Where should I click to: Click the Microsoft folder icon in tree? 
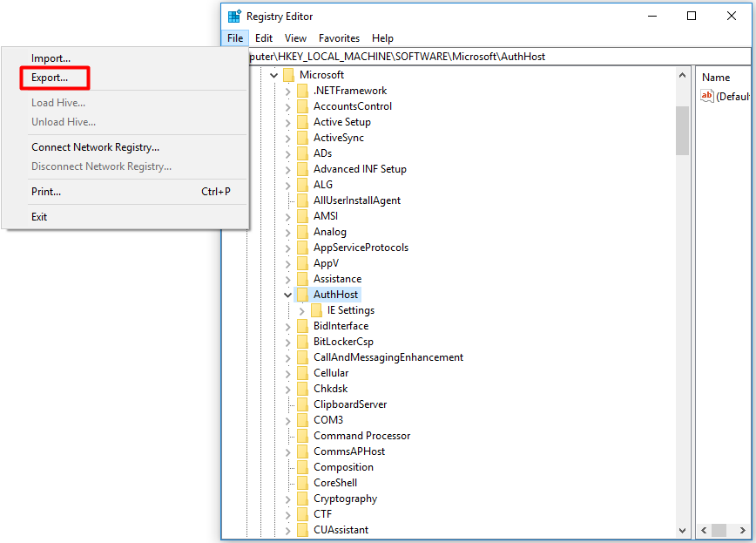288,75
